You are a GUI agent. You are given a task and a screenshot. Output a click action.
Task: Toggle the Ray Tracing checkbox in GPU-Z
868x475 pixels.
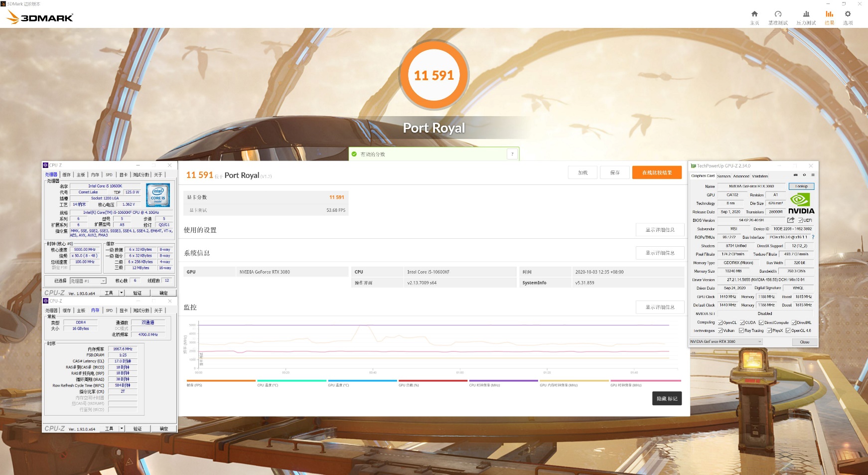pyautogui.click(x=741, y=330)
